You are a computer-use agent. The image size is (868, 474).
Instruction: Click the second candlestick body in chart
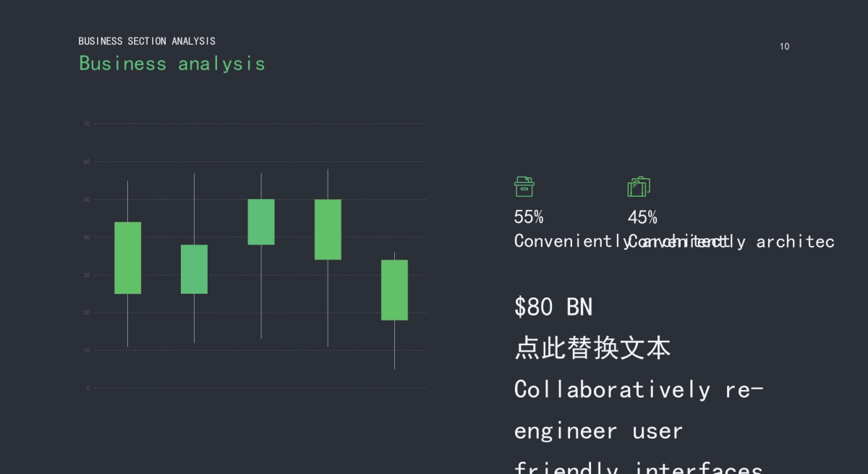194,269
